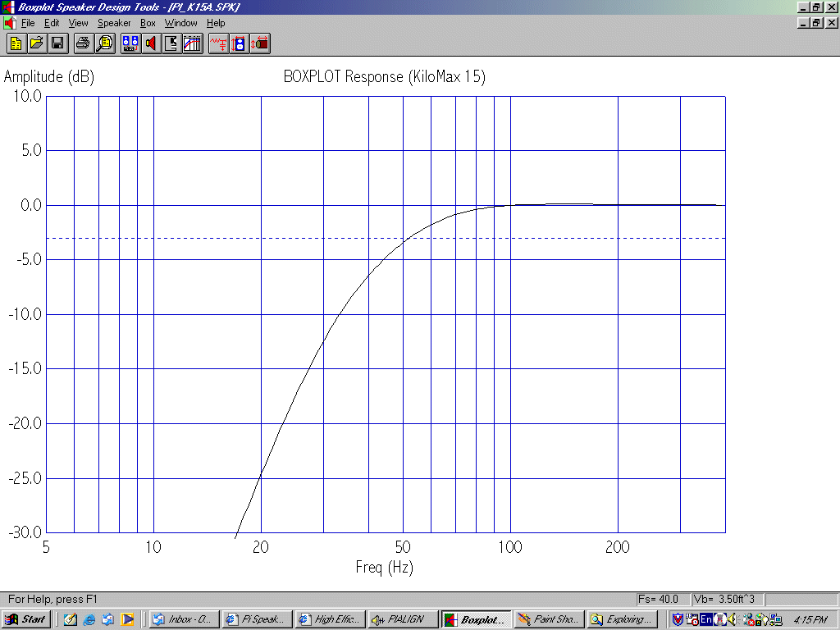Viewport: 840px width, 630px height.
Task: Switch to the Paint Shop taskbar window
Action: [549, 619]
